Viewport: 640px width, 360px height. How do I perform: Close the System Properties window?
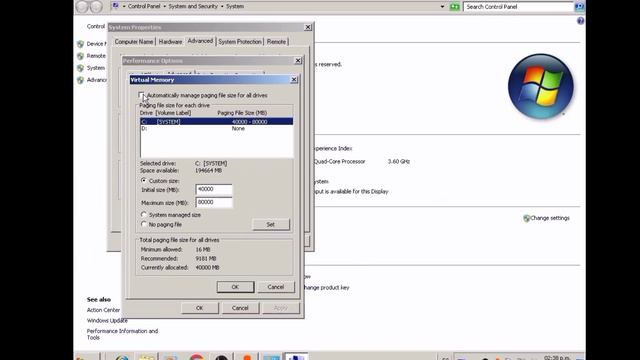pos(308,27)
